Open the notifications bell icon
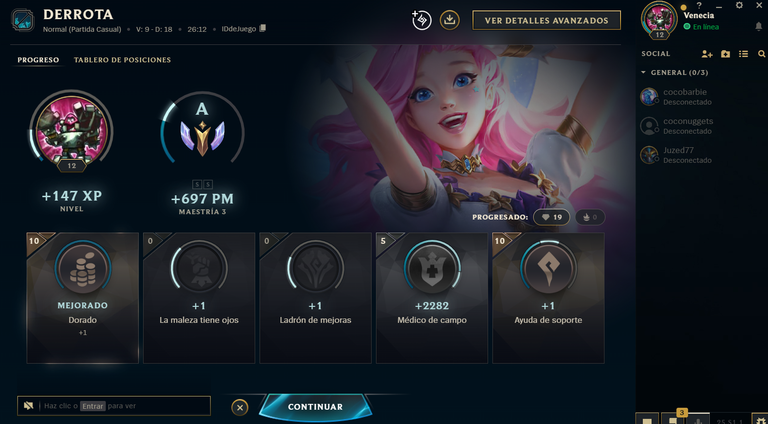Viewport: 768px width, 424px height. coord(758,26)
